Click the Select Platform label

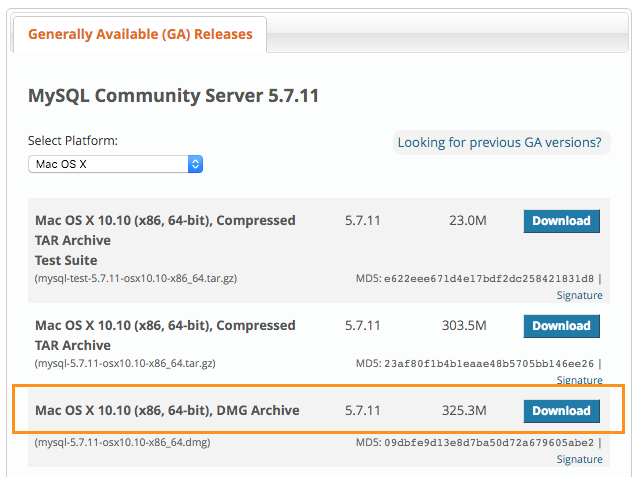tap(73, 141)
